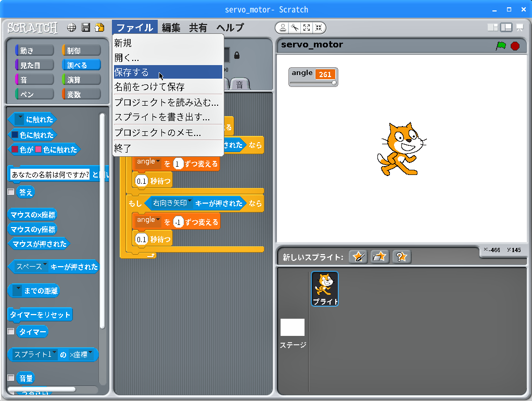Choose 名前をつけて保存 menu entry
532x401 pixels.
click(x=168, y=86)
